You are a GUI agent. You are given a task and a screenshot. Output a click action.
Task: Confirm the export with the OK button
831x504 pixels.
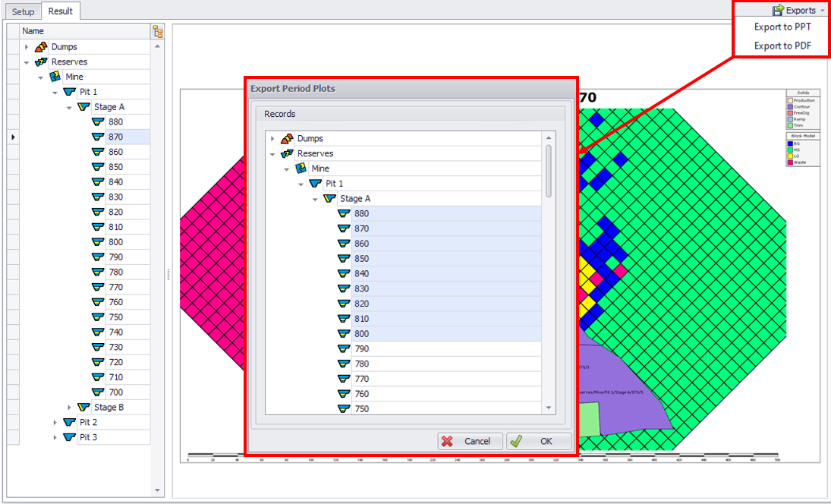540,441
